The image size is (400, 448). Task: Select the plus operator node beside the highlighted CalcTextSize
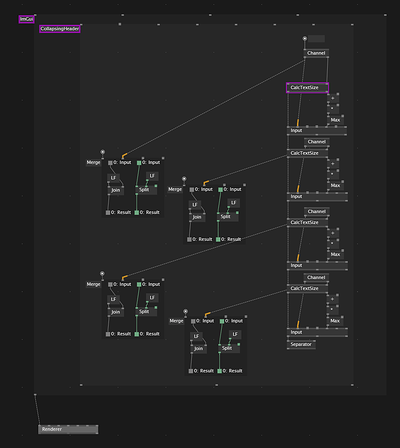pos(333,99)
